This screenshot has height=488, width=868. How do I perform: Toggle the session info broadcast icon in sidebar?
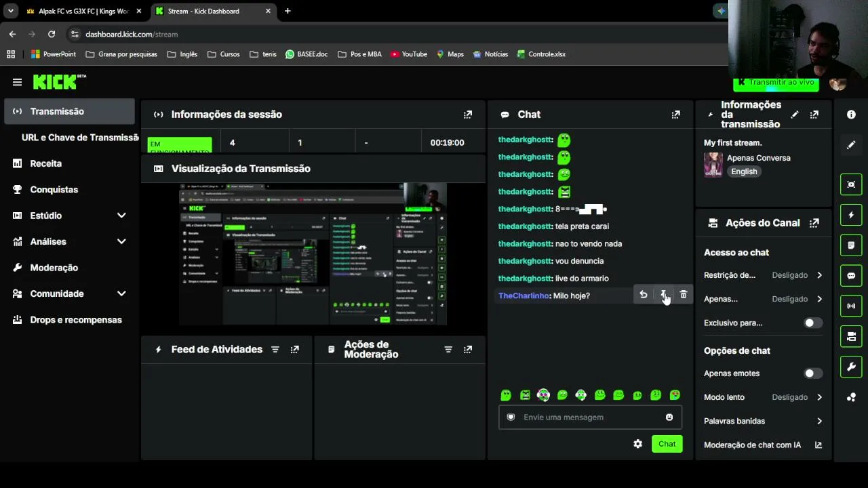(851, 306)
